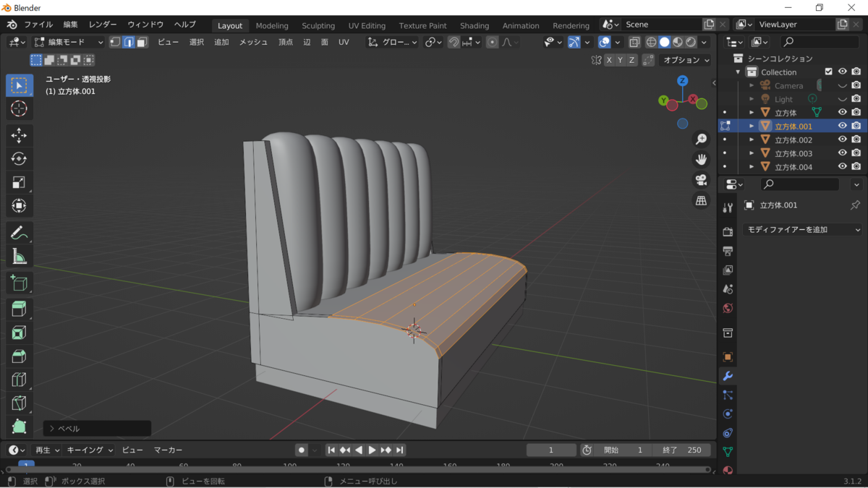Switch to wireframe viewport shading
Screen dimensions: 868x488
(x=651, y=42)
